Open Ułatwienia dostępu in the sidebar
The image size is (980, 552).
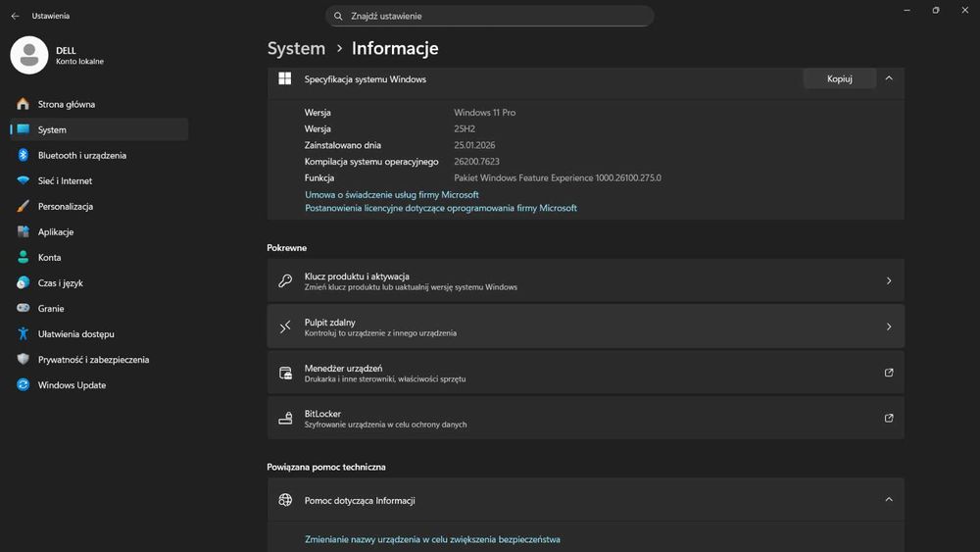tap(99, 333)
